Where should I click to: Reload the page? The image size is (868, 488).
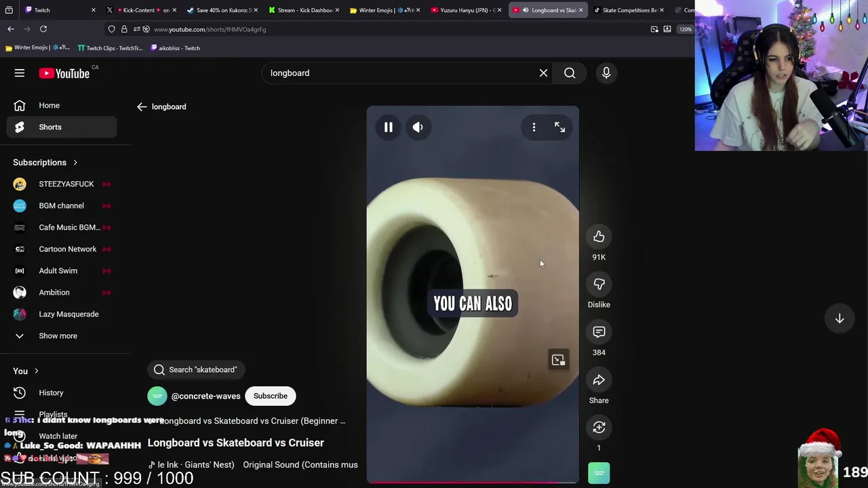point(43,29)
